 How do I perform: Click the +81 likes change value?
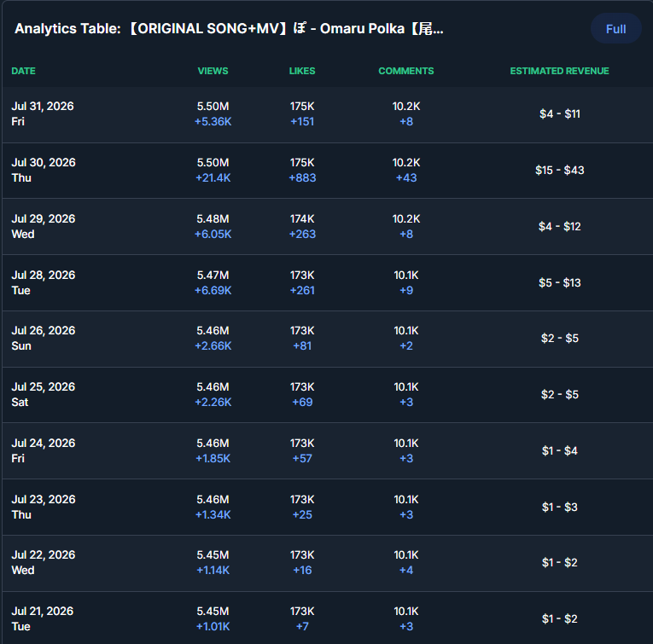pos(302,346)
